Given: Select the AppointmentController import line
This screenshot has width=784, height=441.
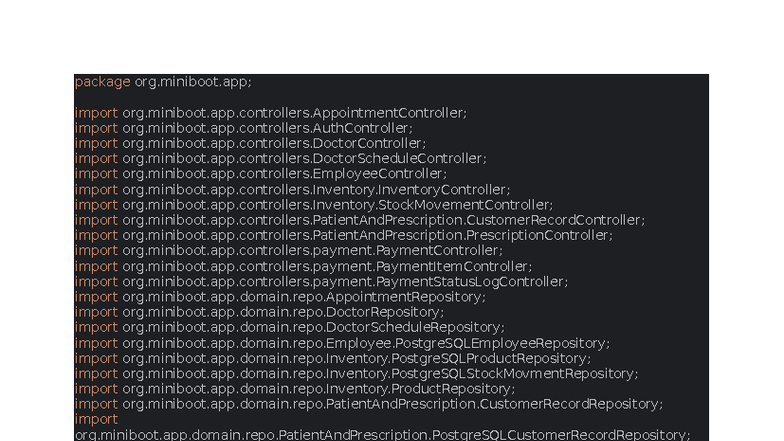Looking at the screenshot, I should pos(270,113).
